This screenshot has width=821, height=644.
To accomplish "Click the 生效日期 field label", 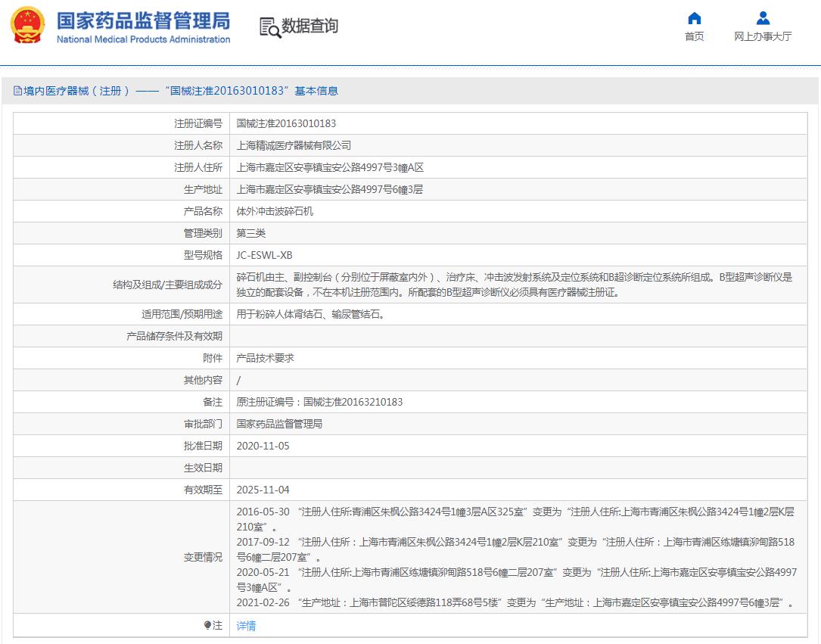I will pyautogui.click(x=203, y=468).
